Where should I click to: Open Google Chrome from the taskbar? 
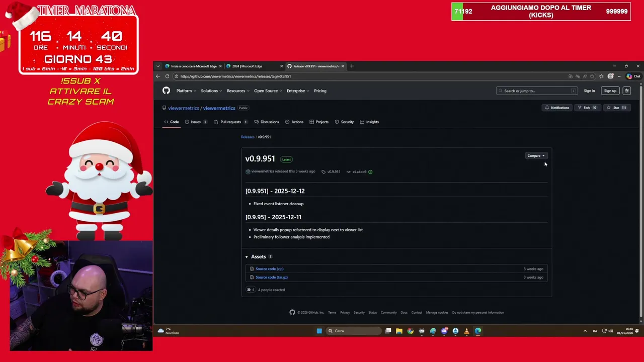pyautogui.click(x=411, y=331)
